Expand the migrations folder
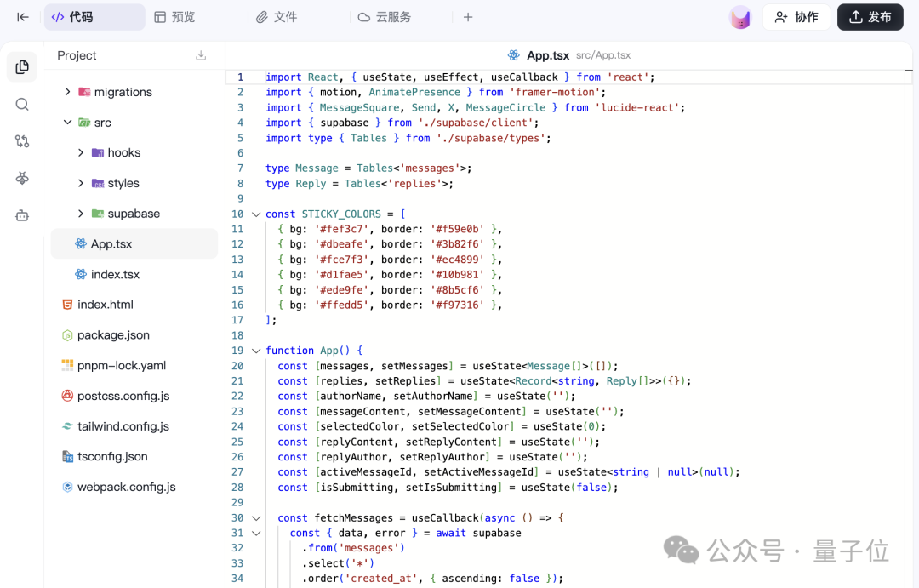The width and height of the screenshot is (919, 588). (67, 91)
